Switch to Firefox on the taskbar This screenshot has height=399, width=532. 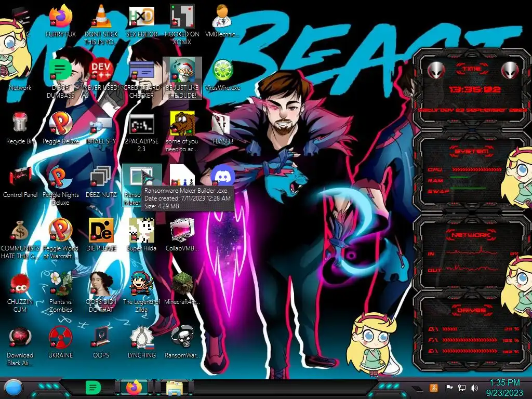135,388
